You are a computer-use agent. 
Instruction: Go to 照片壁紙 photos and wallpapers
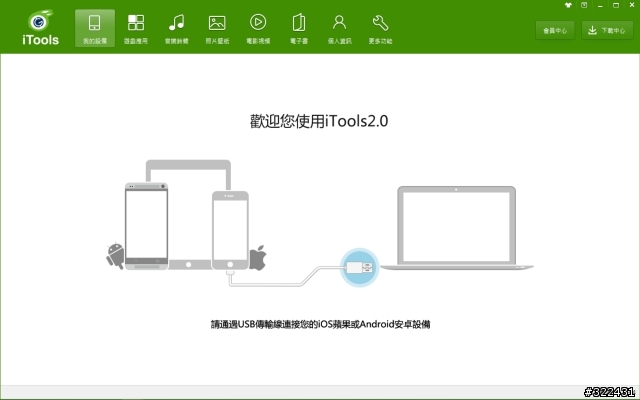217,28
